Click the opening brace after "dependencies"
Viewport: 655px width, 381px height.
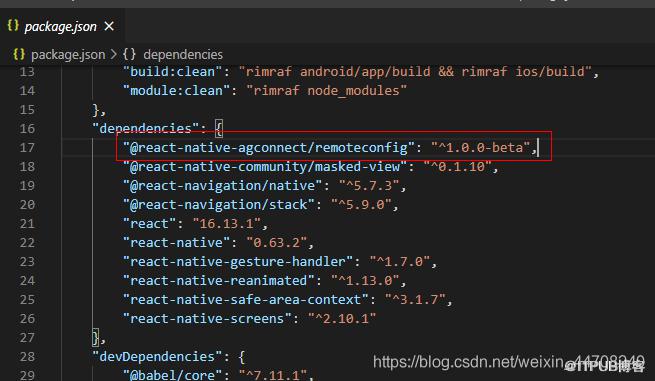pos(219,129)
